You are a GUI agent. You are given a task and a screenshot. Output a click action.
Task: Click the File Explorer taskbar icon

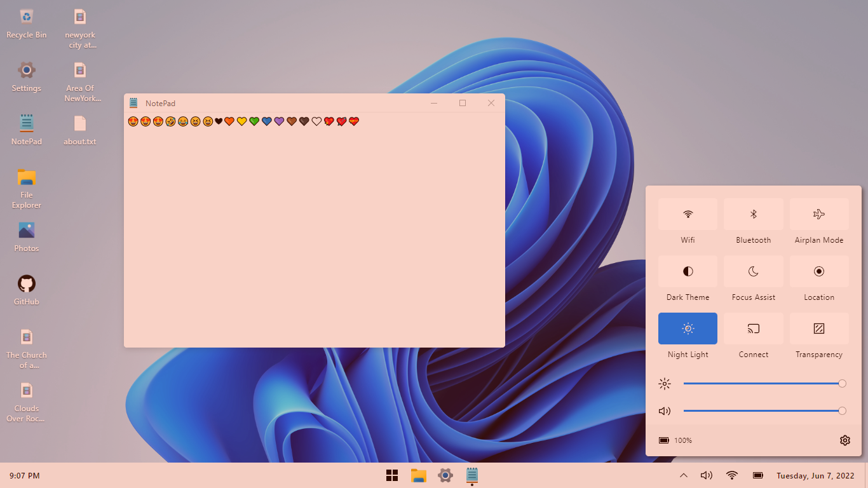pyautogui.click(x=418, y=475)
